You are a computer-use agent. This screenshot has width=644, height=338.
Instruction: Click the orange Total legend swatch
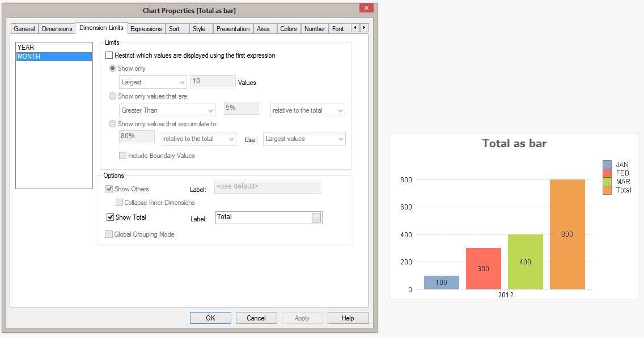click(x=607, y=190)
